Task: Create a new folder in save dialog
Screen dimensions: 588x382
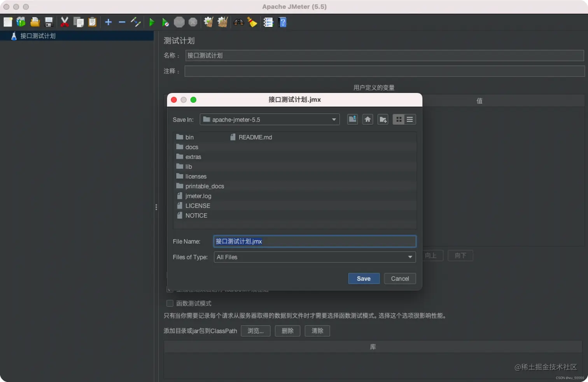Action: [x=383, y=119]
